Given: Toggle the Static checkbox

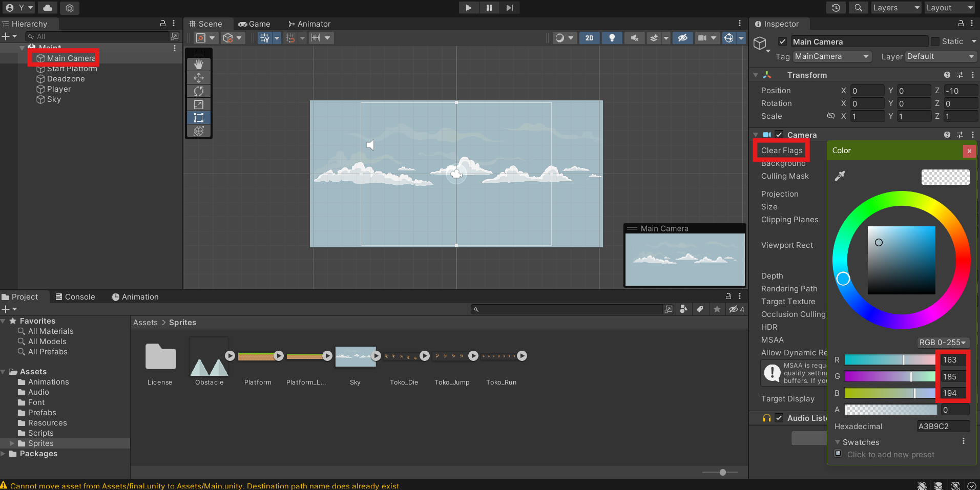Looking at the screenshot, I should click(x=935, y=41).
